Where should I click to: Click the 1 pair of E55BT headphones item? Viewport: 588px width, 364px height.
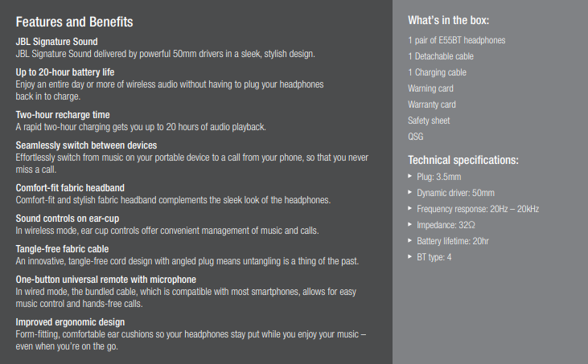tap(456, 40)
